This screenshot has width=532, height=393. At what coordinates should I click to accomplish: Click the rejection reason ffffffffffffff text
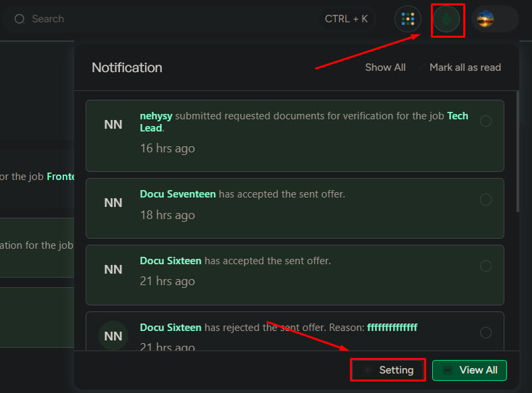[392, 328]
